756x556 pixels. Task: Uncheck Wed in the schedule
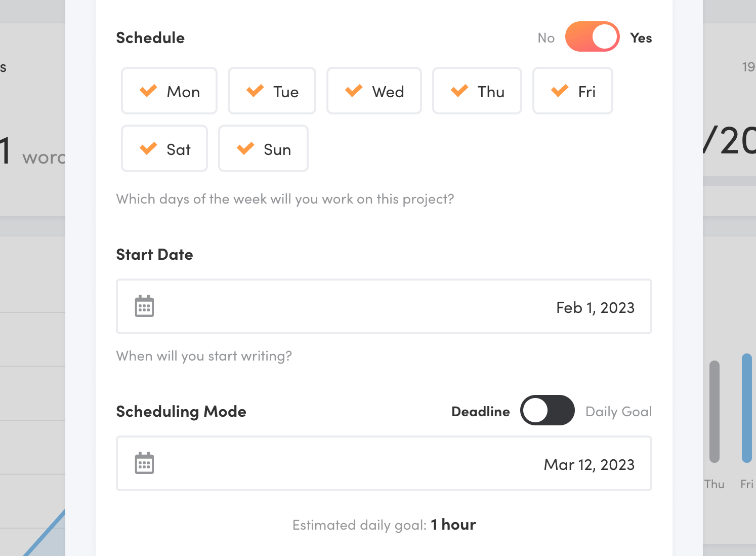pyautogui.click(x=374, y=91)
